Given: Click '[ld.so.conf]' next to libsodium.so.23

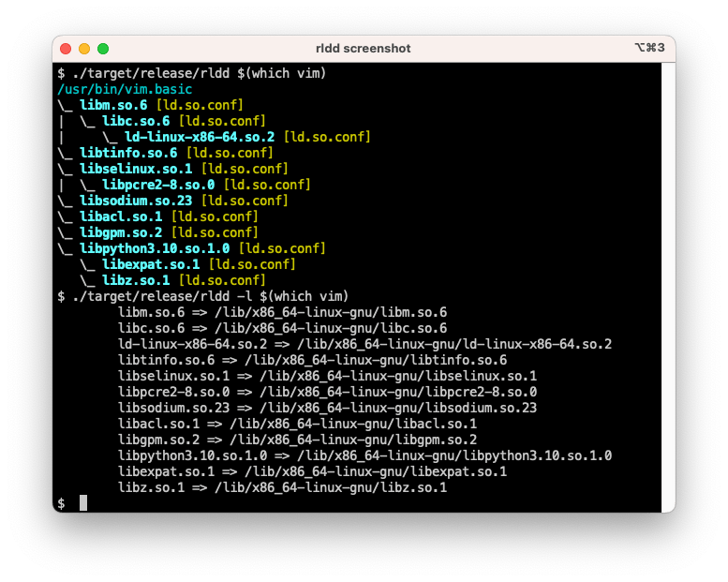Looking at the screenshot, I should point(245,201).
